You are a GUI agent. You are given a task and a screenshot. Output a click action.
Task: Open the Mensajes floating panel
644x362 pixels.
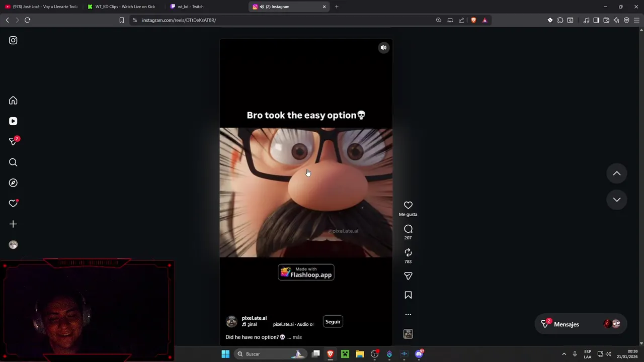580,324
